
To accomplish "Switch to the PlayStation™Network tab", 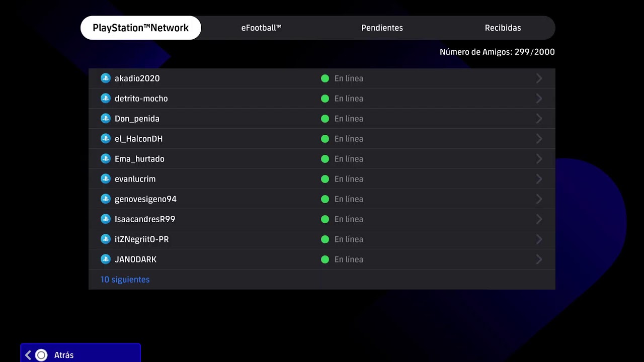I will coord(141,28).
